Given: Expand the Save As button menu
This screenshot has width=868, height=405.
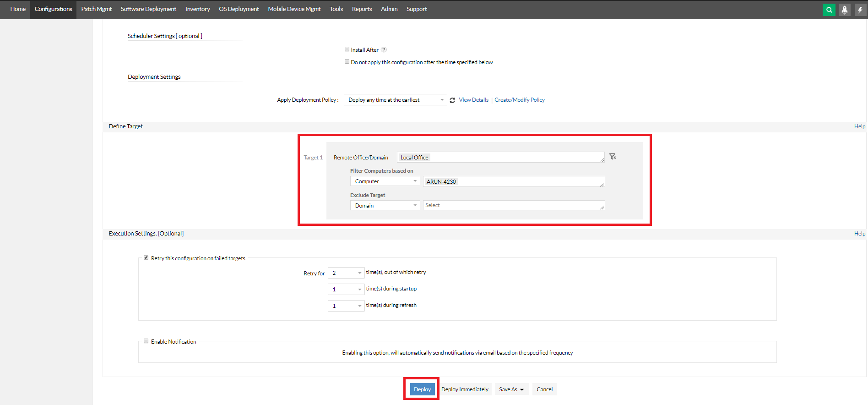Looking at the screenshot, I should coord(512,389).
